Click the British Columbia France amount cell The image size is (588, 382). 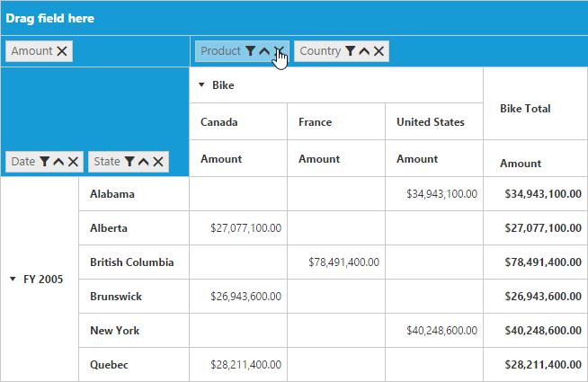pos(335,262)
